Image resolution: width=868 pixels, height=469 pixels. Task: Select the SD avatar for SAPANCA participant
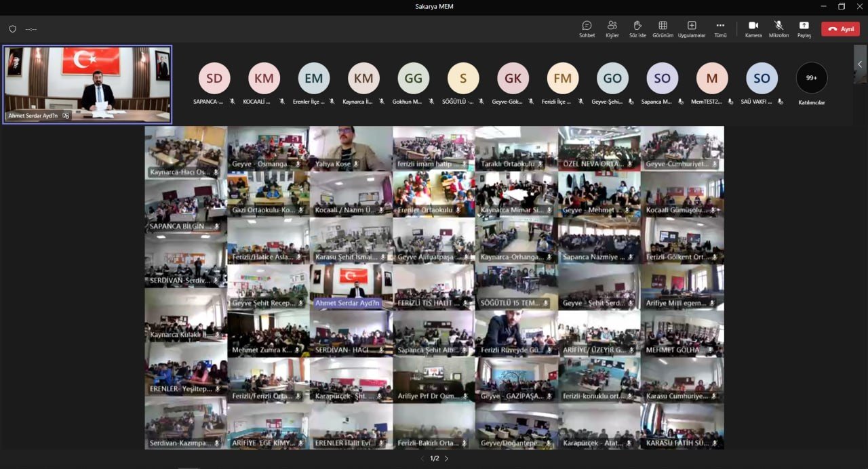coord(214,78)
